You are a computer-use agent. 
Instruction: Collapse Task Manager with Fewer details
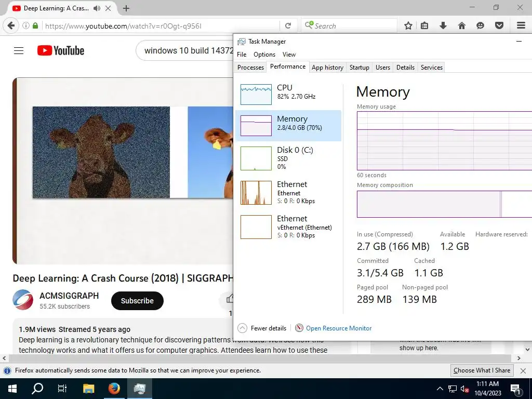pos(262,328)
